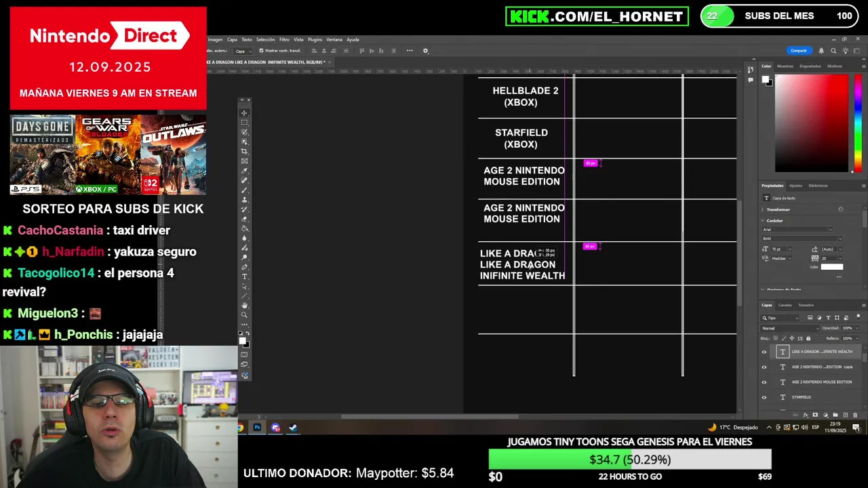Open the Imagen menu
This screenshot has width=868, height=488.
(215, 39)
